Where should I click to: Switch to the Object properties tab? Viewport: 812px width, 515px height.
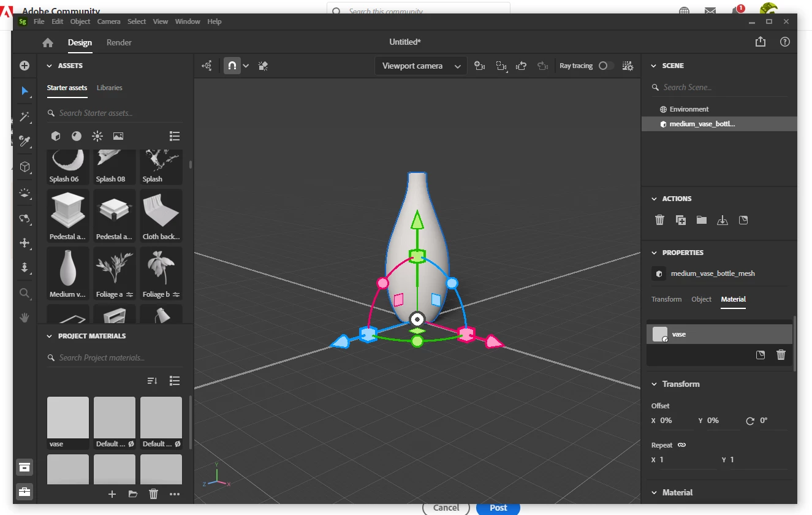[701, 299]
